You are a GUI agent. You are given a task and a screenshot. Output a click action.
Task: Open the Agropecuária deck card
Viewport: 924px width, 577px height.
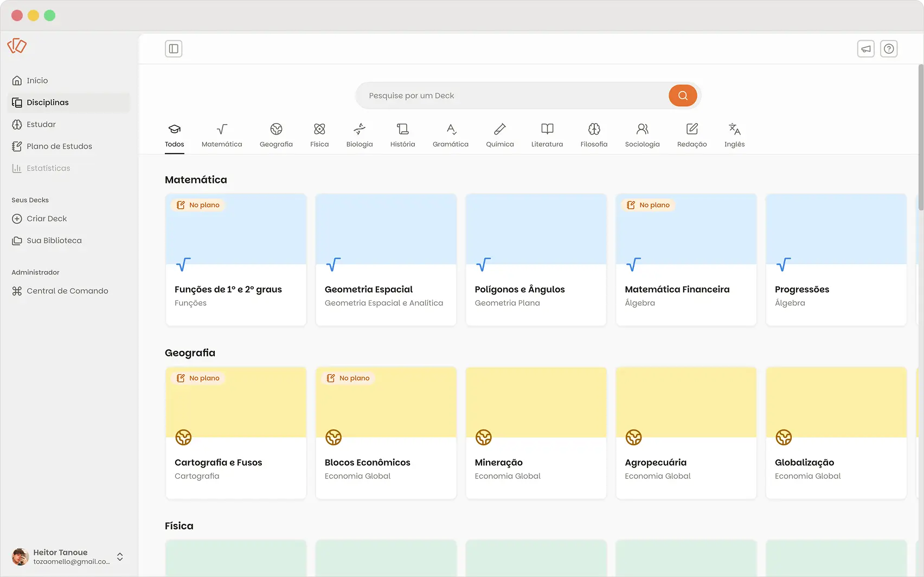click(x=686, y=433)
